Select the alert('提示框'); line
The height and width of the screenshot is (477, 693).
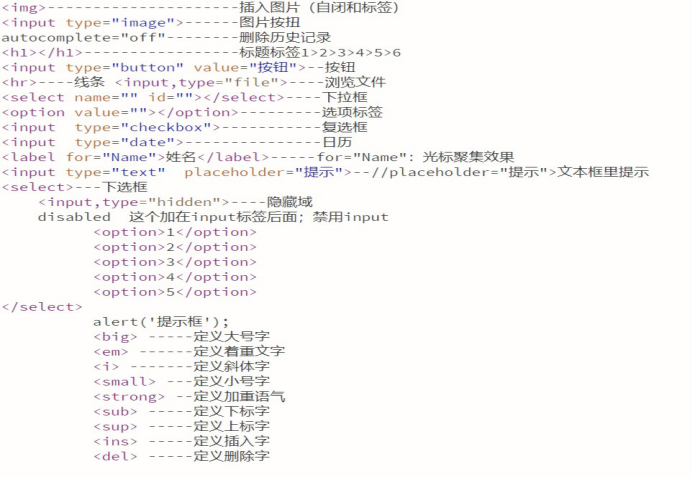click(161, 322)
